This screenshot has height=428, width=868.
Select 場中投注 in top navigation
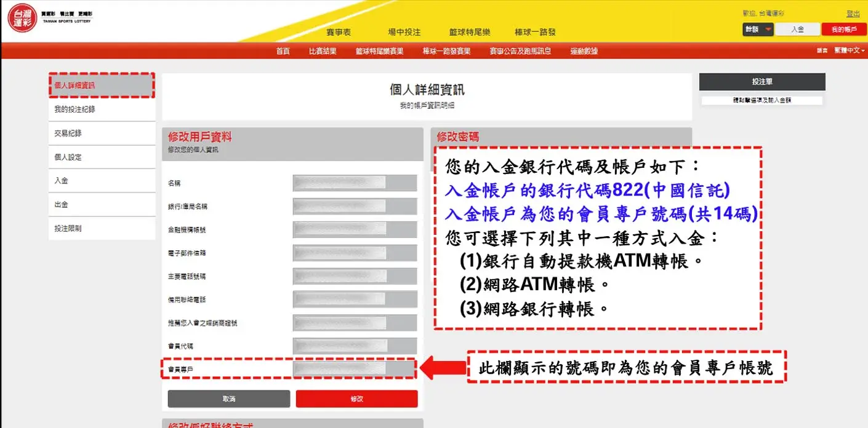404,33
